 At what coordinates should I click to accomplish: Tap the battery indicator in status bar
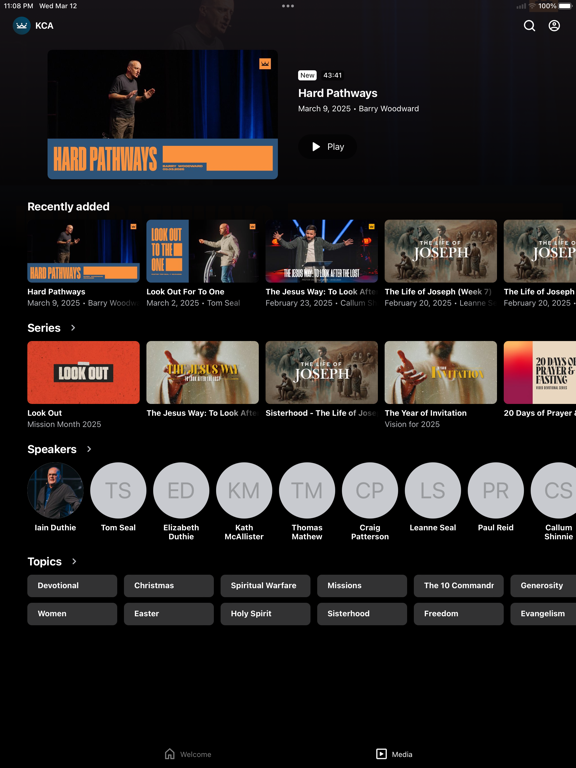tap(565, 6)
